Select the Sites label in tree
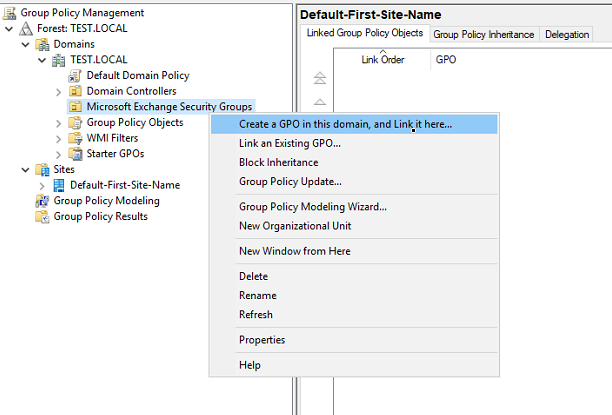 click(64, 169)
